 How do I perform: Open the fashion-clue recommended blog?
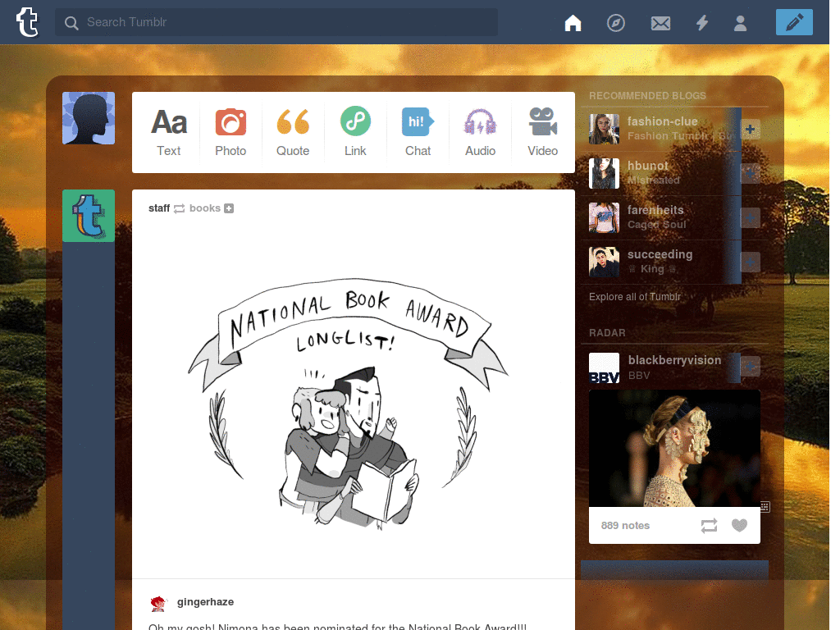pos(662,121)
